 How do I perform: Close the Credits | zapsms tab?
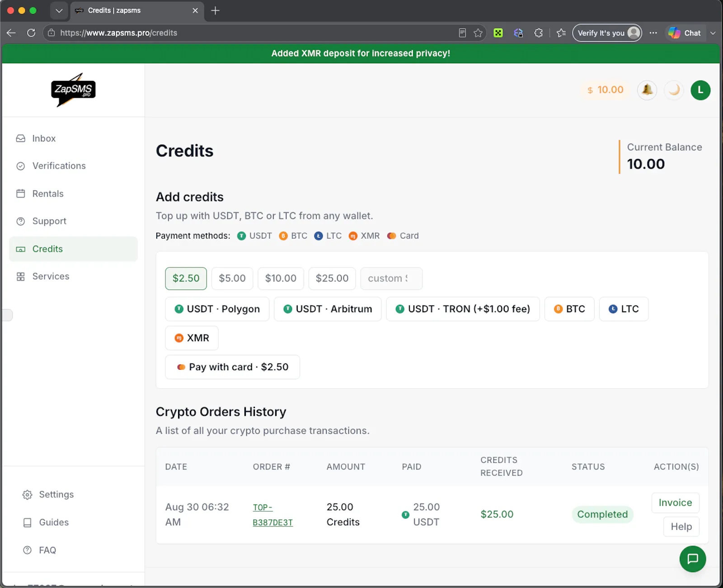click(195, 10)
